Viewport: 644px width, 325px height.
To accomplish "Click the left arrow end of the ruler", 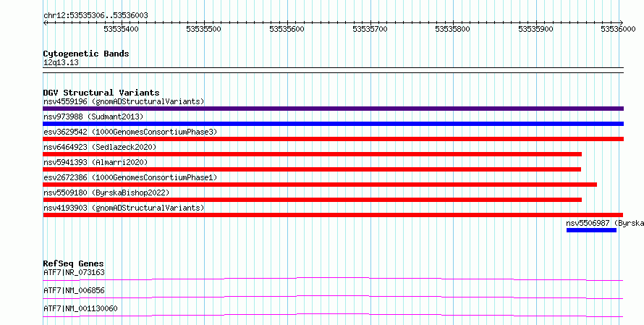I will click(45, 23).
